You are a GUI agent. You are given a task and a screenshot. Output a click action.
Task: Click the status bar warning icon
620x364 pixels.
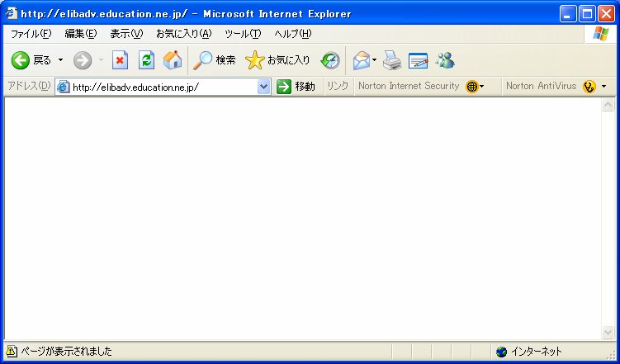point(12,351)
